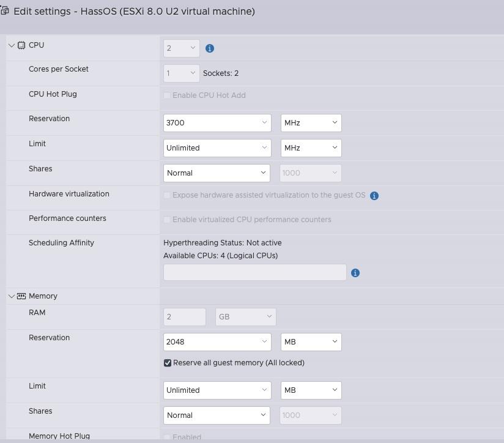
Task: Click the CPU chip icon
Action: click(x=21, y=45)
